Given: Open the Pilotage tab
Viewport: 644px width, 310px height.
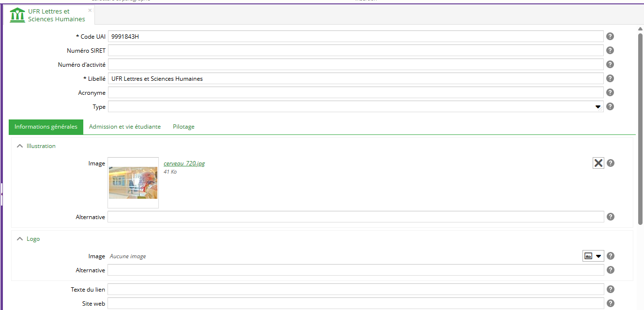Looking at the screenshot, I should (x=184, y=127).
